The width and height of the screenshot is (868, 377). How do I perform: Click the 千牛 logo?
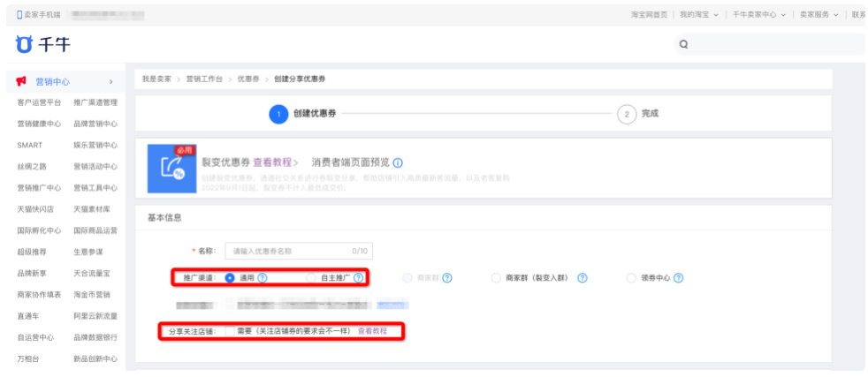point(42,44)
